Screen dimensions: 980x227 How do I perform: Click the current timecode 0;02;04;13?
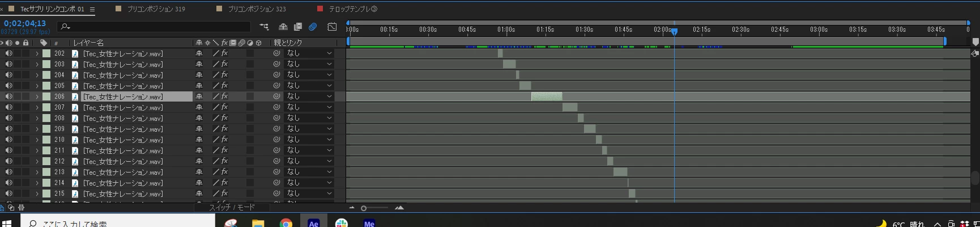click(24, 23)
